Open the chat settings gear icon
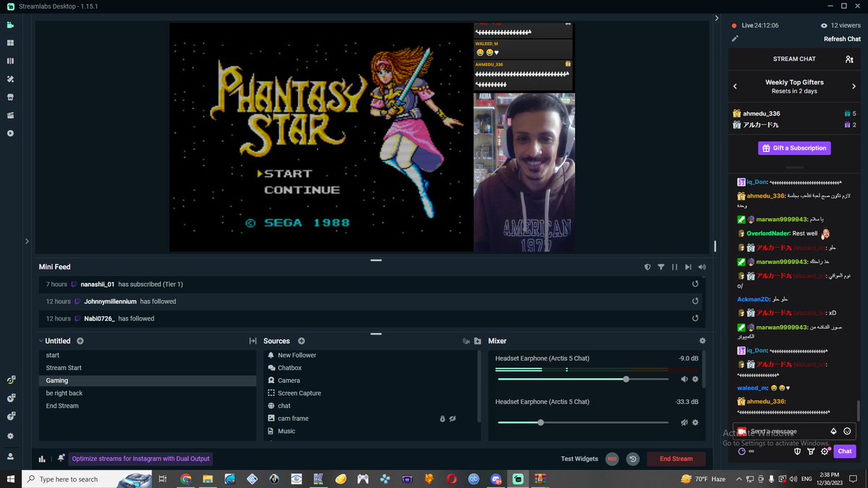The width and height of the screenshot is (868, 488). coord(825,451)
